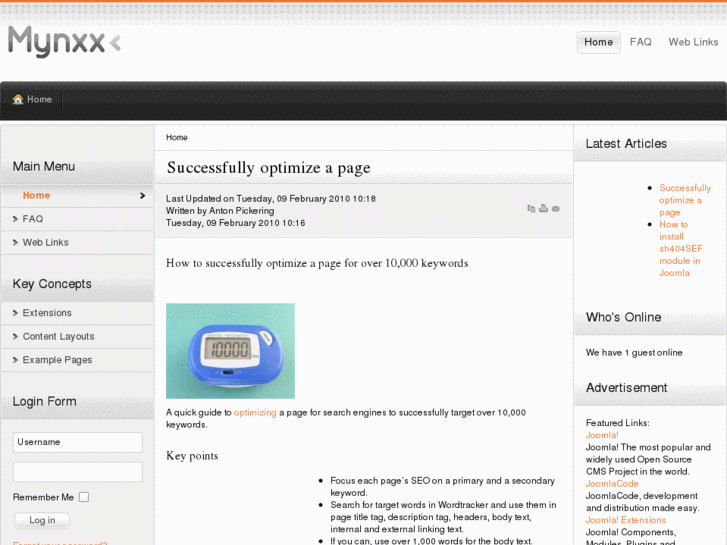Select Home tab in top right menu
727x545 pixels.
(x=599, y=42)
